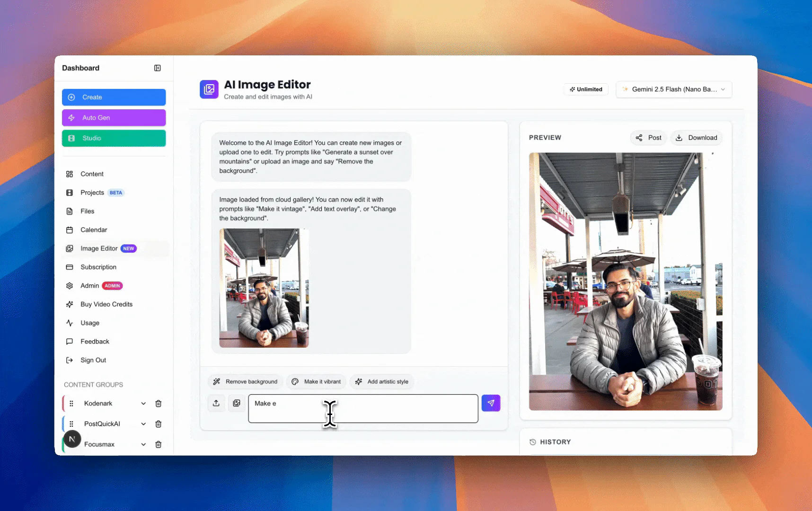Delete the Focusmax group via trash icon

tap(159, 444)
